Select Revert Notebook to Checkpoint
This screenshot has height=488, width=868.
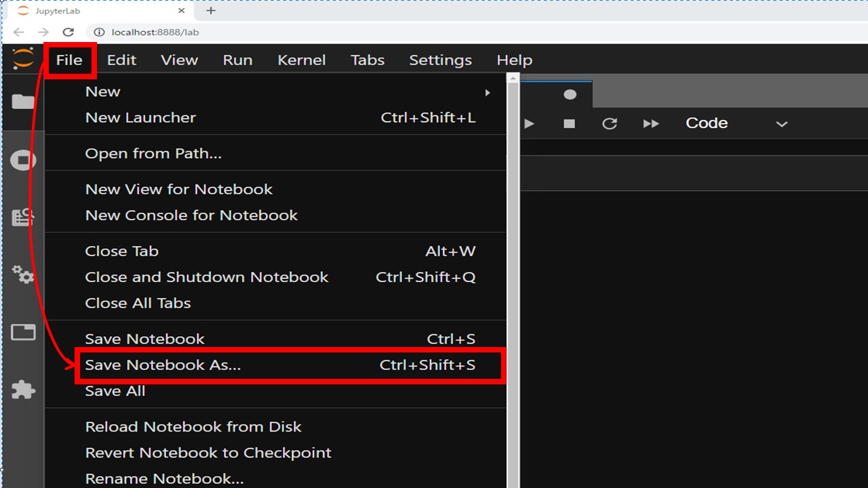[x=208, y=453]
